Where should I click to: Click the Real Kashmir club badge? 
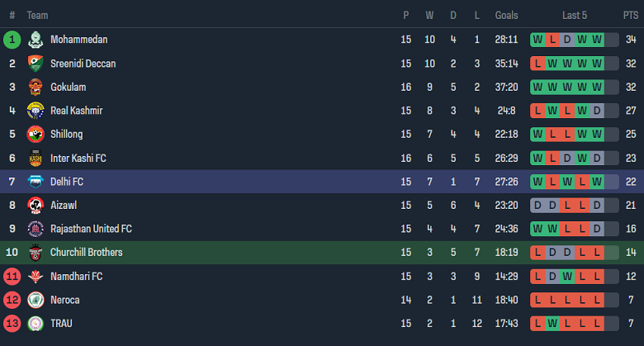coord(36,111)
